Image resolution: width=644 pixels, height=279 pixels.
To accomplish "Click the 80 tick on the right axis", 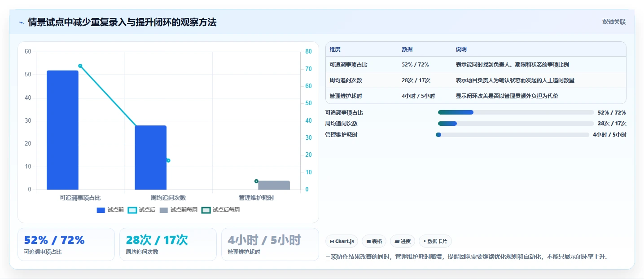I will tap(308, 52).
